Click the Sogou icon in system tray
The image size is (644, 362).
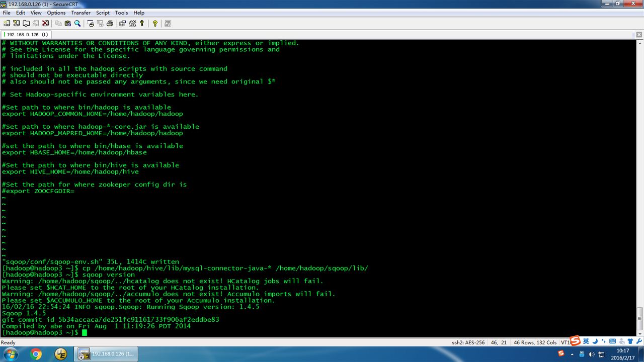561,354
